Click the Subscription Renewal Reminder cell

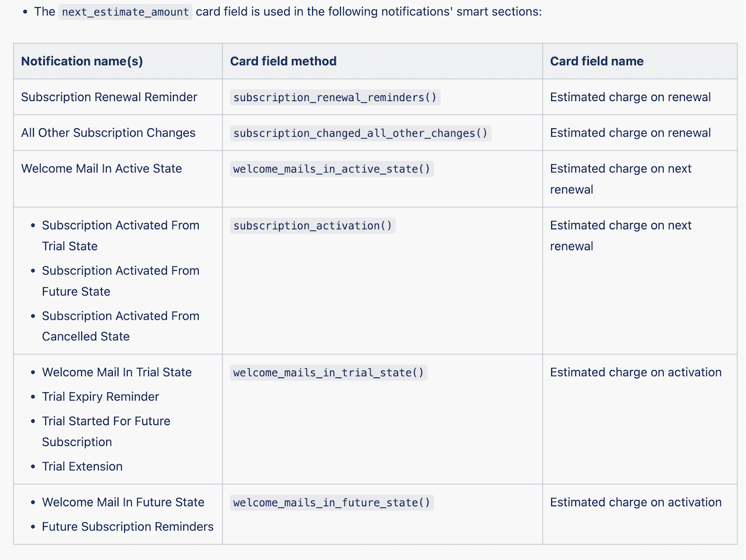click(x=109, y=97)
